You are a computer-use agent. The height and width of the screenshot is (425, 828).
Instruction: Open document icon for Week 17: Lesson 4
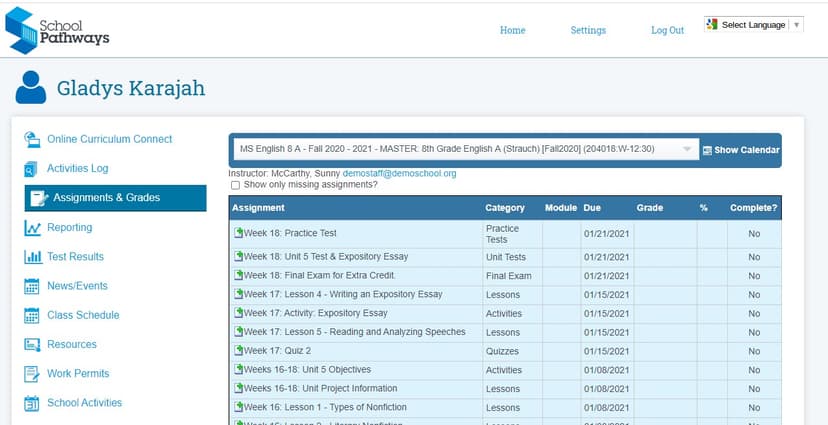[238, 294]
